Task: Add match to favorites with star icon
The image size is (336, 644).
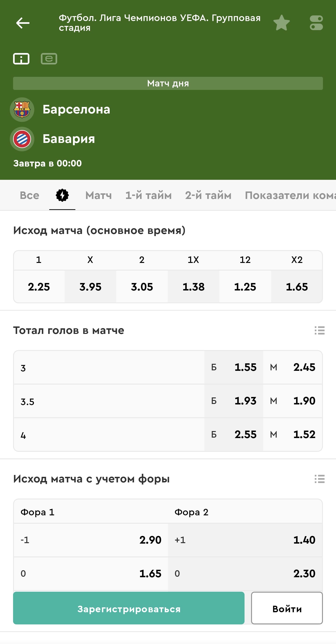Action: click(281, 23)
